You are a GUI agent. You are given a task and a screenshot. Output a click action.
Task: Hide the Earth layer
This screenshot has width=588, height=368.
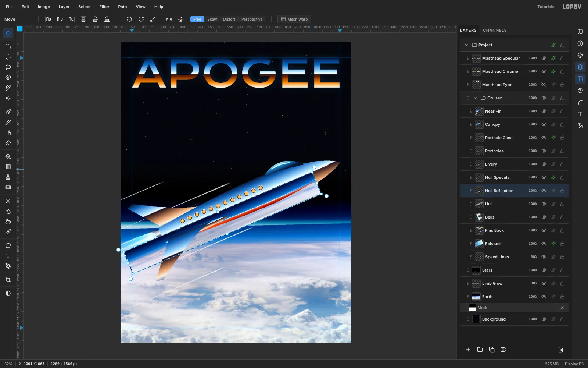click(544, 297)
